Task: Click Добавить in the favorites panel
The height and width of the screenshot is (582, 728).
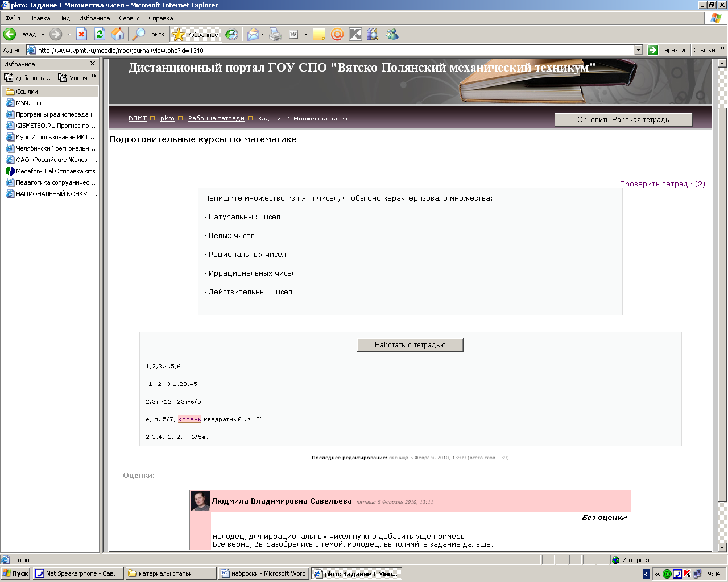Action: tap(27, 77)
